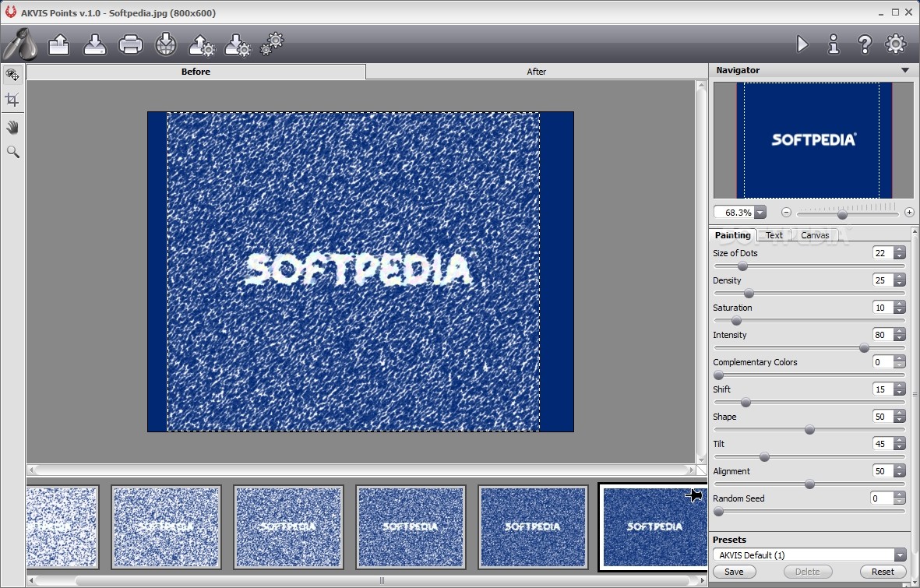Select the fourth preset thumbnail
The height and width of the screenshot is (588, 920).
click(411, 526)
